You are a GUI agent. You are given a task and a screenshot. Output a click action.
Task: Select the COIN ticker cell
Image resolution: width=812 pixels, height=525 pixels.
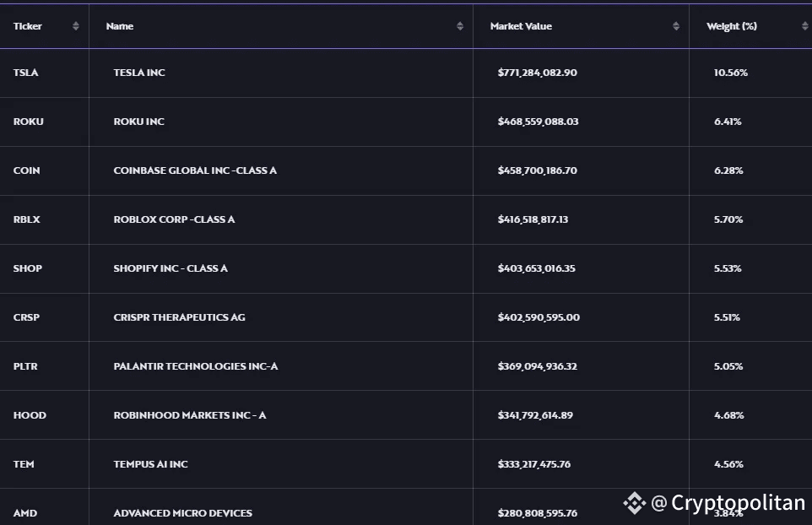point(26,170)
